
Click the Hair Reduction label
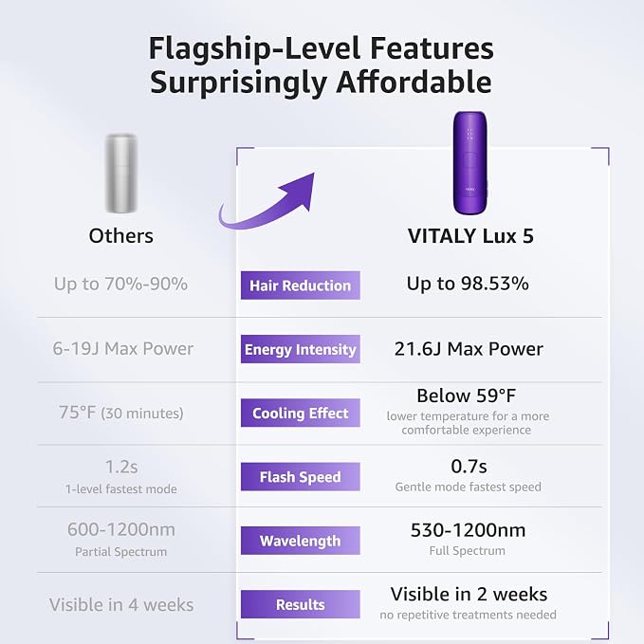(x=301, y=285)
